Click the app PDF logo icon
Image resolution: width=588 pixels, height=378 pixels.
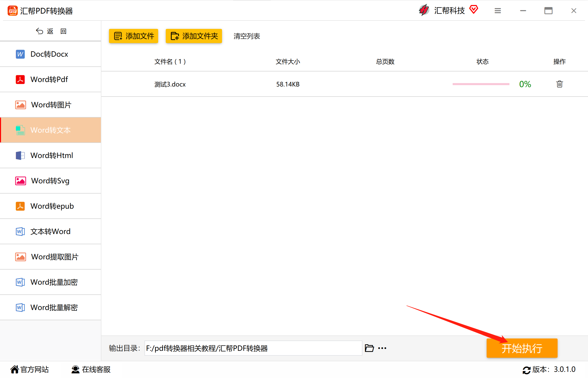pos(12,11)
